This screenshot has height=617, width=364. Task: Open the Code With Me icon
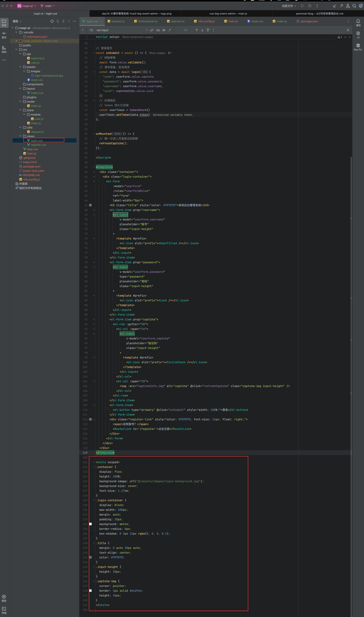pyautogui.click(x=348, y=6)
